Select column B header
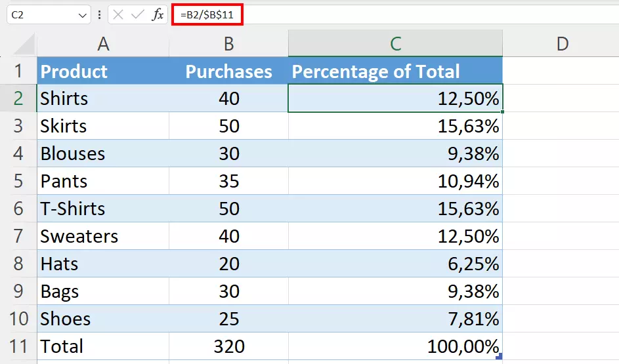The width and height of the screenshot is (619, 364). (x=228, y=43)
